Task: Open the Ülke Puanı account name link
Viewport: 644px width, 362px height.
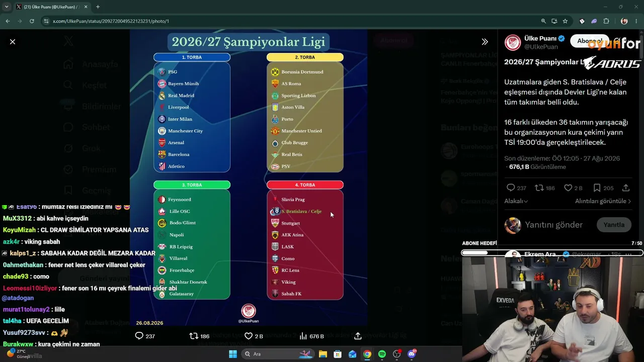Action: pyautogui.click(x=540, y=39)
